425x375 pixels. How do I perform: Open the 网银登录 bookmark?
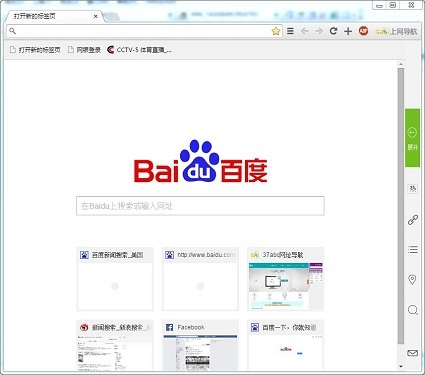pyautogui.click(x=84, y=50)
